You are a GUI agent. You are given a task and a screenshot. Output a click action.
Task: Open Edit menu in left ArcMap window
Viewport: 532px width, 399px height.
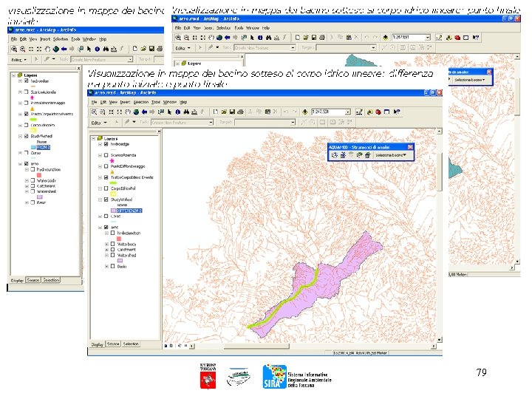click(x=23, y=39)
